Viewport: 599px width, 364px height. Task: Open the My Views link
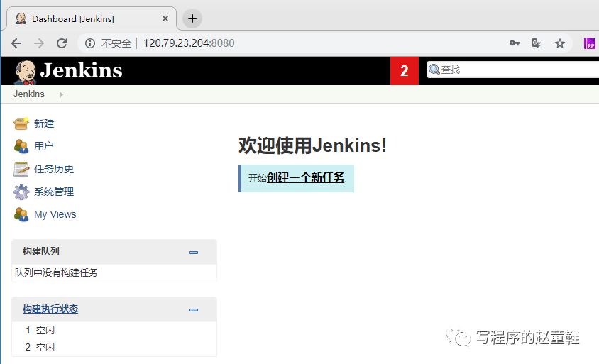[55, 214]
